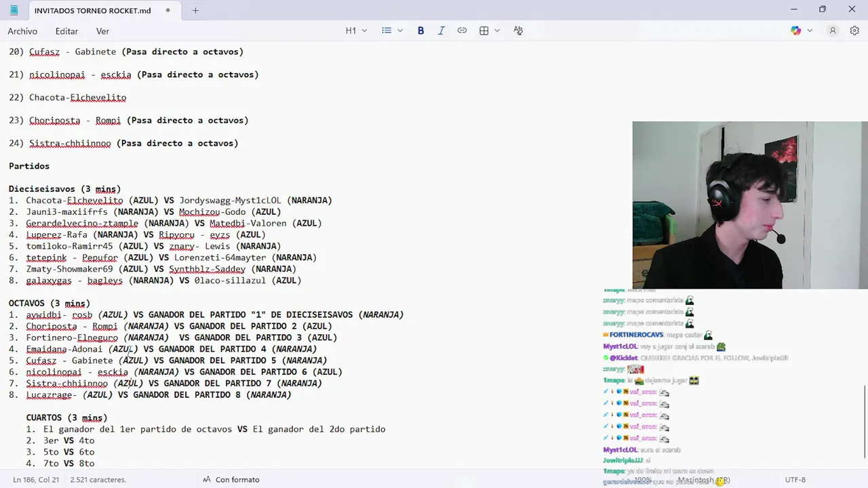868x488 pixels.
Task: Click the line '24) Sistra-chhiinnoo'
Action: (123, 143)
